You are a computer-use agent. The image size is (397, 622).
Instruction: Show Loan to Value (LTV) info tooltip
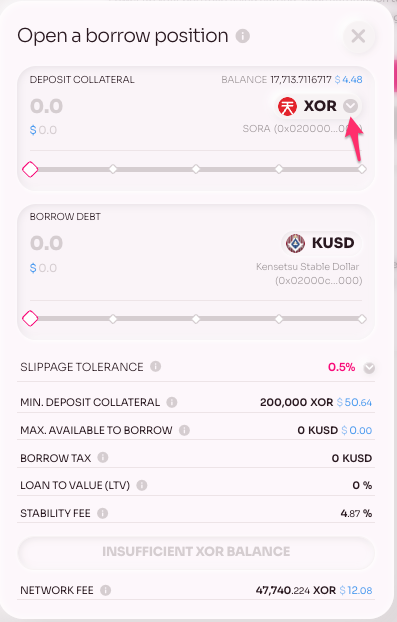(x=142, y=485)
